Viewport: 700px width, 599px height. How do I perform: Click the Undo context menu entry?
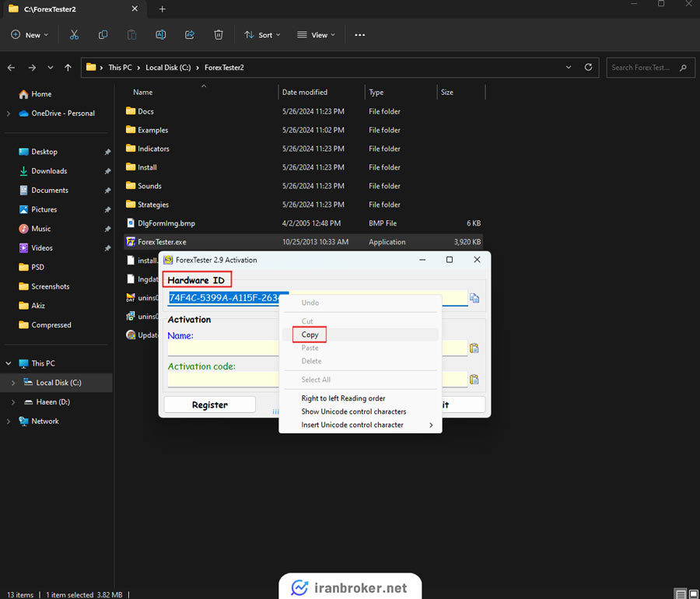tap(360, 303)
